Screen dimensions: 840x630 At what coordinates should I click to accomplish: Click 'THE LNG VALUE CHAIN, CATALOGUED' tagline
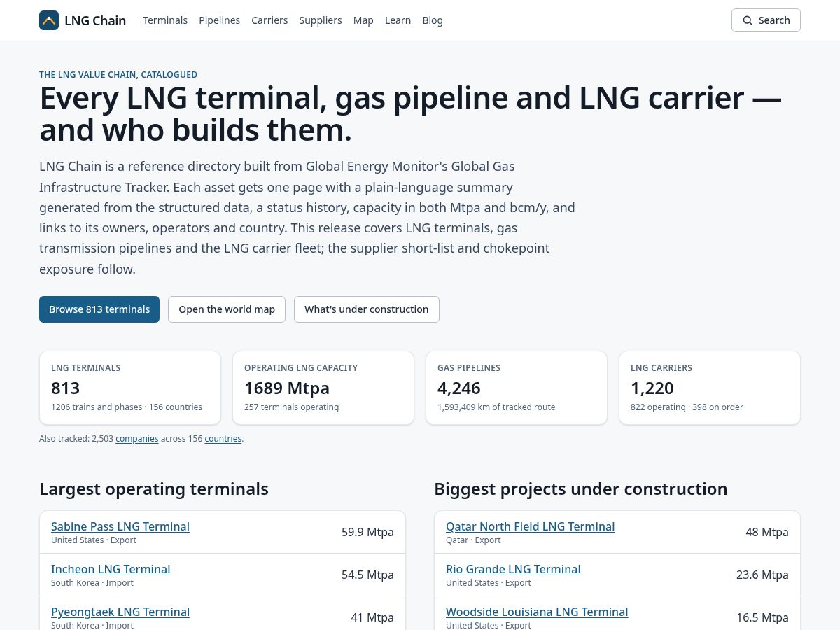point(118,74)
